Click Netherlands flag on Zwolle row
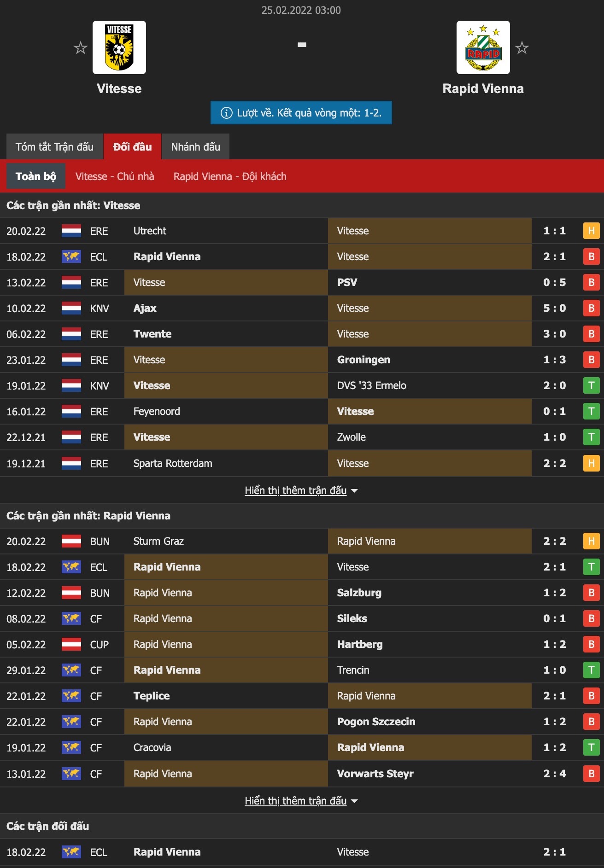Screen dimensions: 604x868 pos(71,437)
